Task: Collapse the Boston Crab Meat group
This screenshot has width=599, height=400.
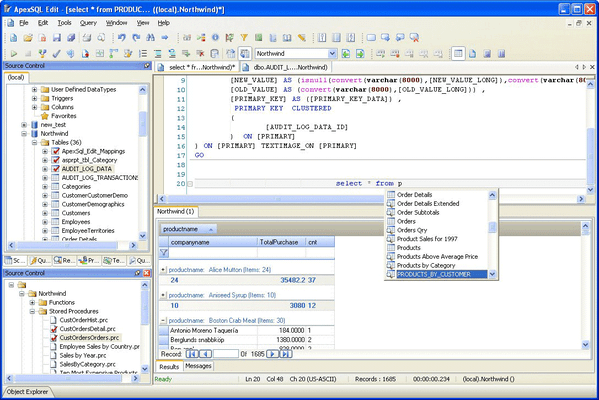Action: click(x=163, y=321)
